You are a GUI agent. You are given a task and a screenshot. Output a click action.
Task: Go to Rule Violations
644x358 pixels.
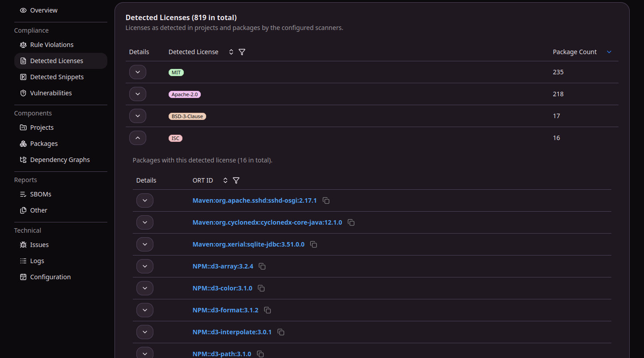click(x=61, y=45)
